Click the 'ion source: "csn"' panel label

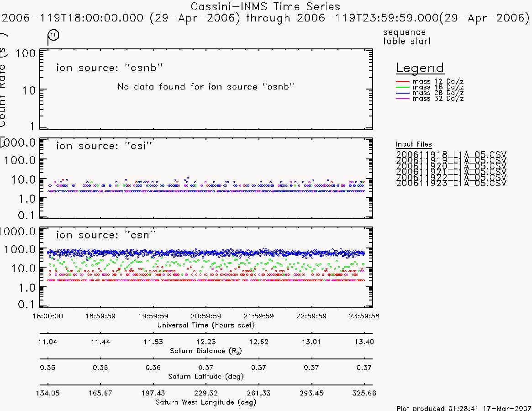tap(106, 235)
